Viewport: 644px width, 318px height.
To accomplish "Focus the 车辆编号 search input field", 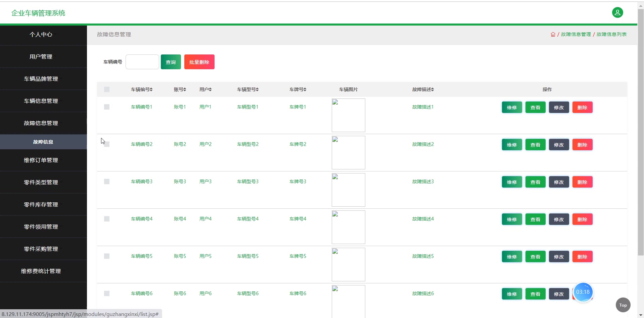I will click(x=142, y=62).
